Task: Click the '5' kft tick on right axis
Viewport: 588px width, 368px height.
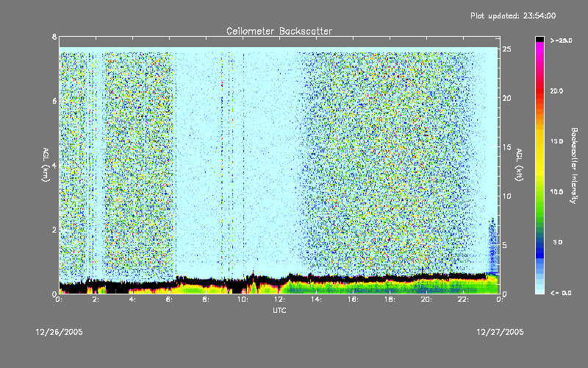Action: coord(505,245)
